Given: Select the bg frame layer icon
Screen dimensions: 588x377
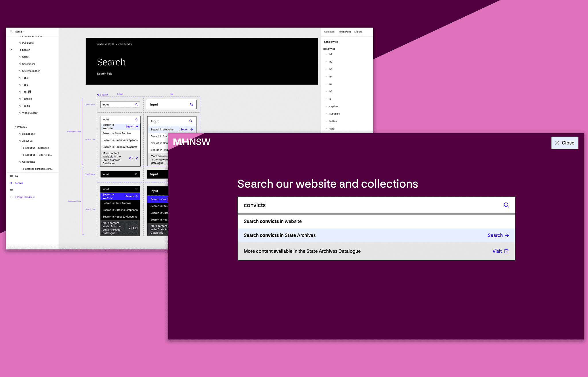Looking at the screenshot, I should pos(11,176).
